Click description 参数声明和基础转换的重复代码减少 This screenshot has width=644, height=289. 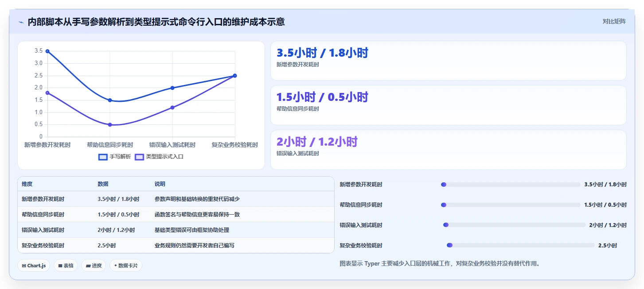point(197,199)
